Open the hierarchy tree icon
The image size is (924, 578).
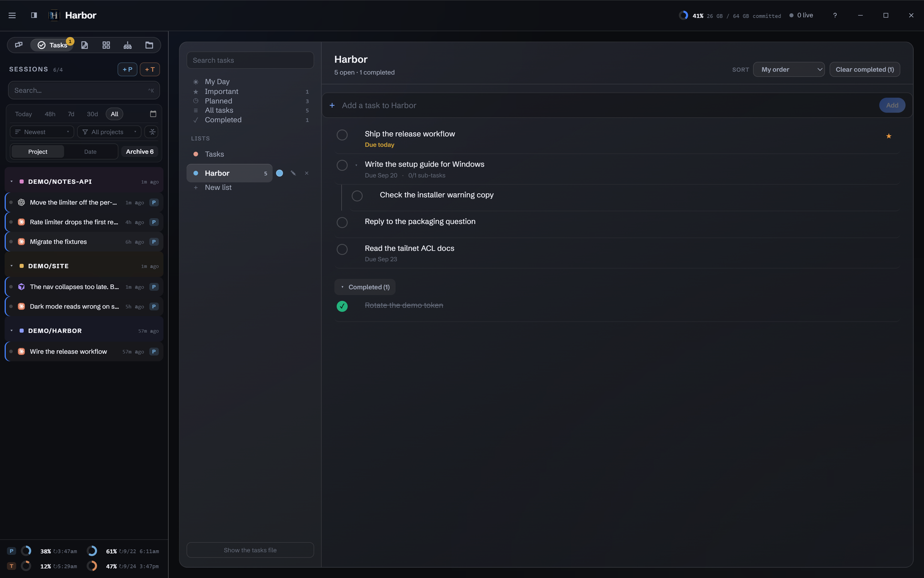(x=128, y=45)
